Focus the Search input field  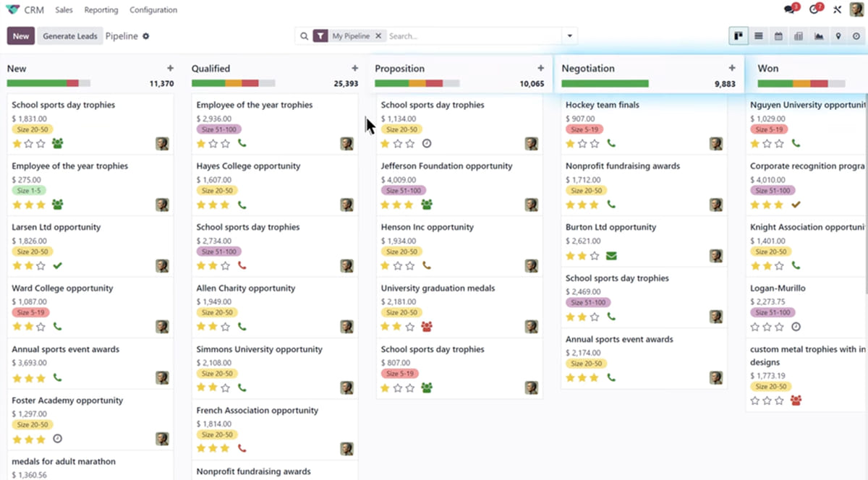[474, 36]
